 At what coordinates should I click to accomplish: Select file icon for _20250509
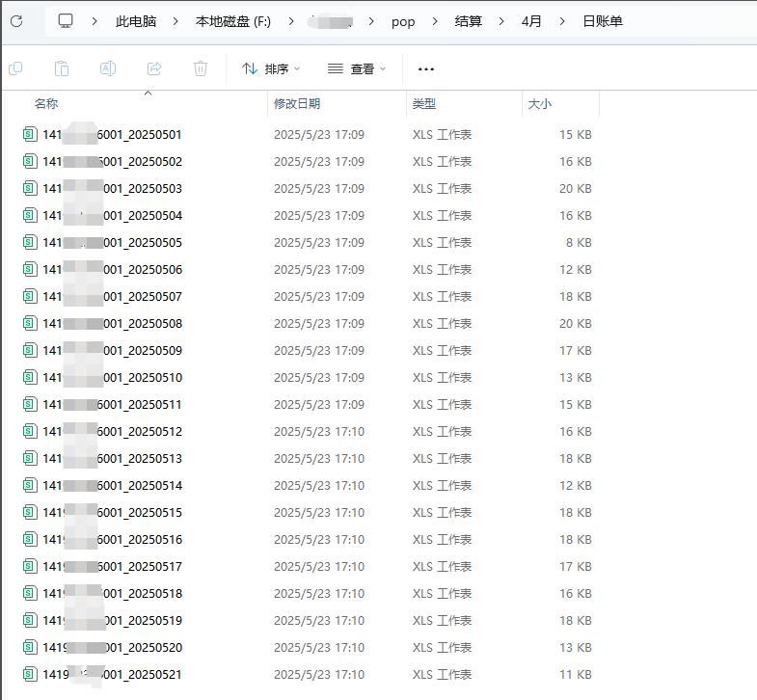[30, 351]
